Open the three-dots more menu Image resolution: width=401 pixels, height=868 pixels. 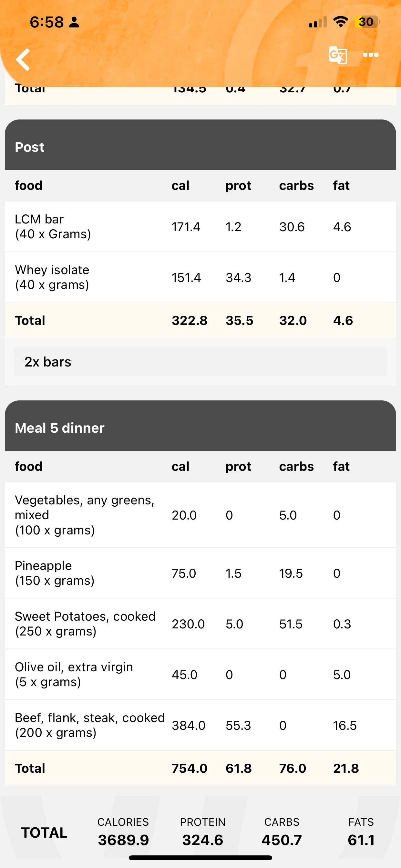click(371, 55)
